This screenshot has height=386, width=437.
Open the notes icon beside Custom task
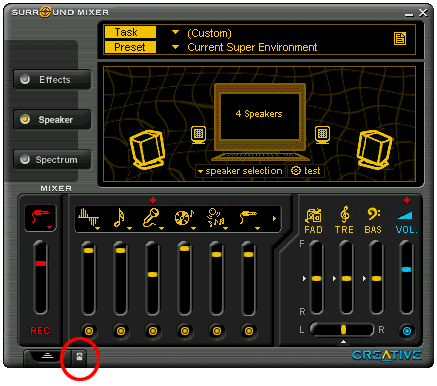400,39
